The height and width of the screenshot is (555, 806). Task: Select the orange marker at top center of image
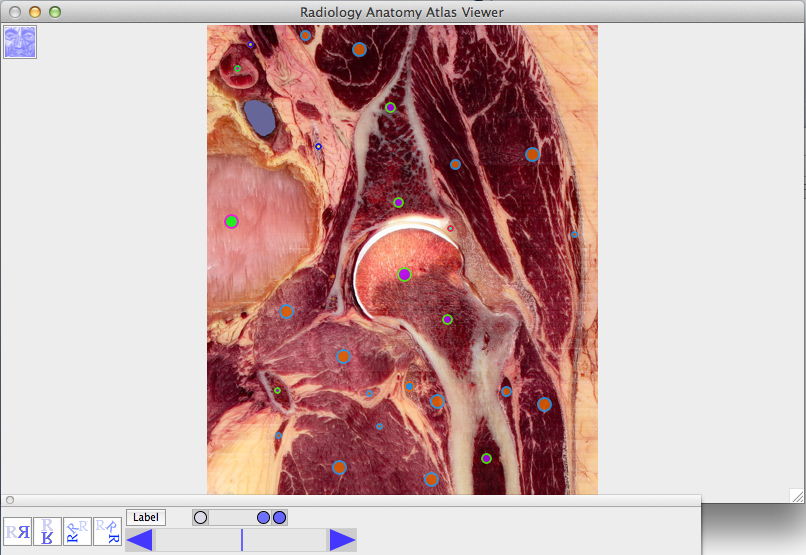tap(359, 49)
